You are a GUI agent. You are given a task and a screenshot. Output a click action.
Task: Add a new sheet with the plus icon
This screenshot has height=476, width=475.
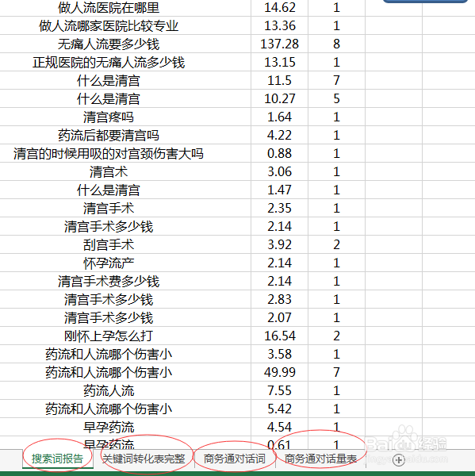click(x=399, y=459)
